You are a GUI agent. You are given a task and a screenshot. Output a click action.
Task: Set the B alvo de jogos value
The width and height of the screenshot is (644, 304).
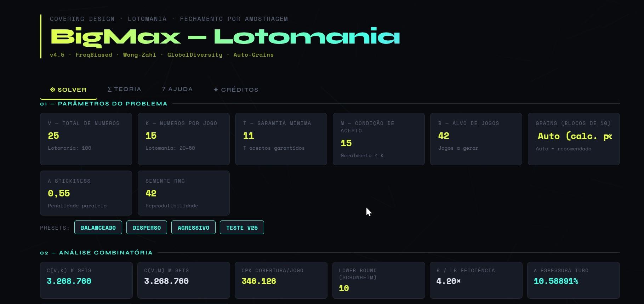pos(476,136)
